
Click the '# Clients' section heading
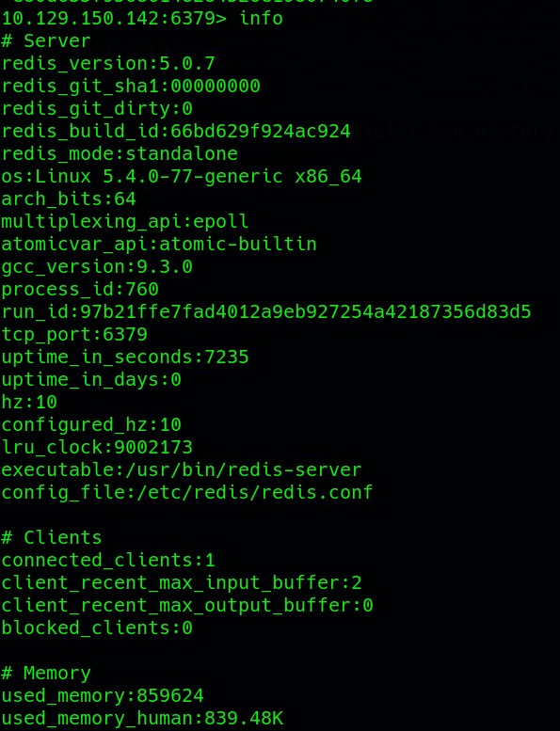(x=51, y=538)
